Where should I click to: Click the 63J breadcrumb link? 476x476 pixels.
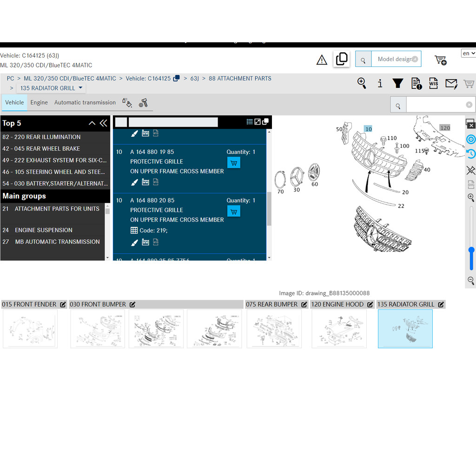point(194,78)
